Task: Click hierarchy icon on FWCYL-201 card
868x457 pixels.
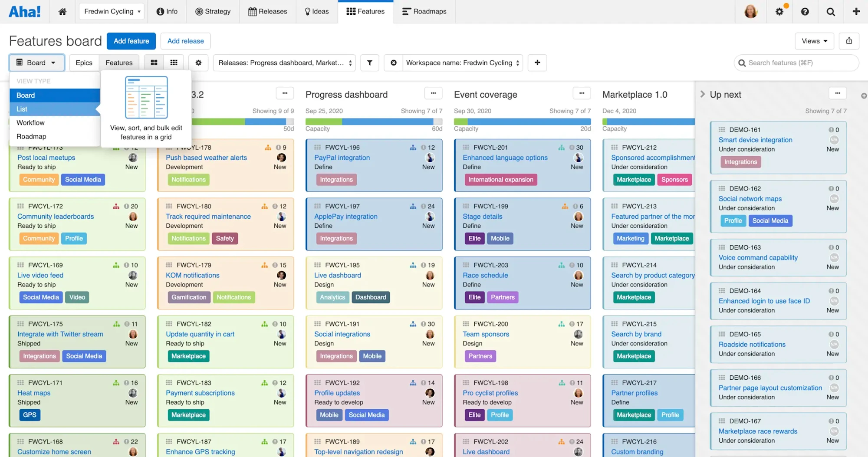Action: pos(562,148)
